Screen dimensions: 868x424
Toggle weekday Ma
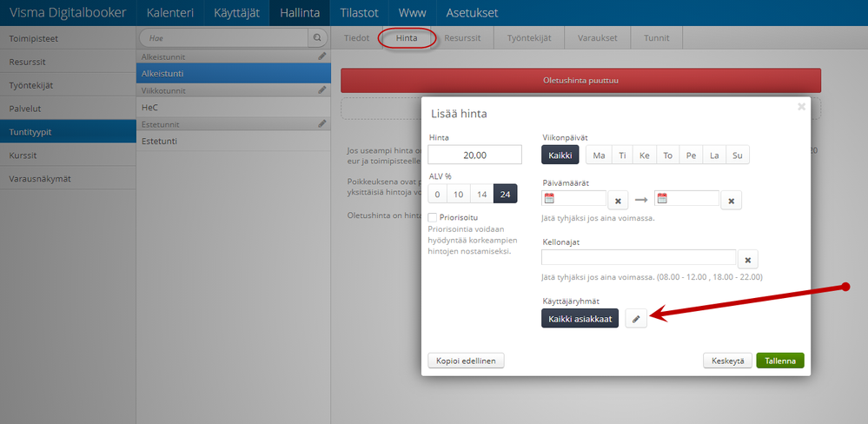[x=599, y=156]
